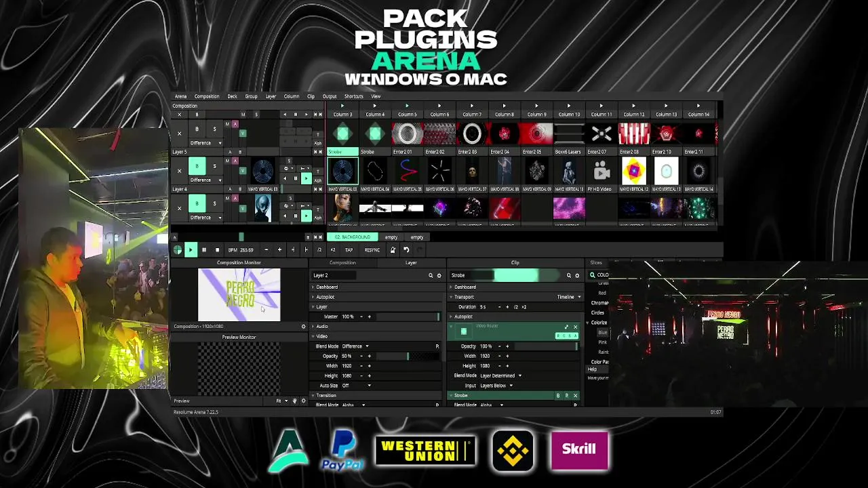Select the 02. BACKGROUND deck tab
Image resolution: width=868 pixels, height=488 pixels.
353,237
